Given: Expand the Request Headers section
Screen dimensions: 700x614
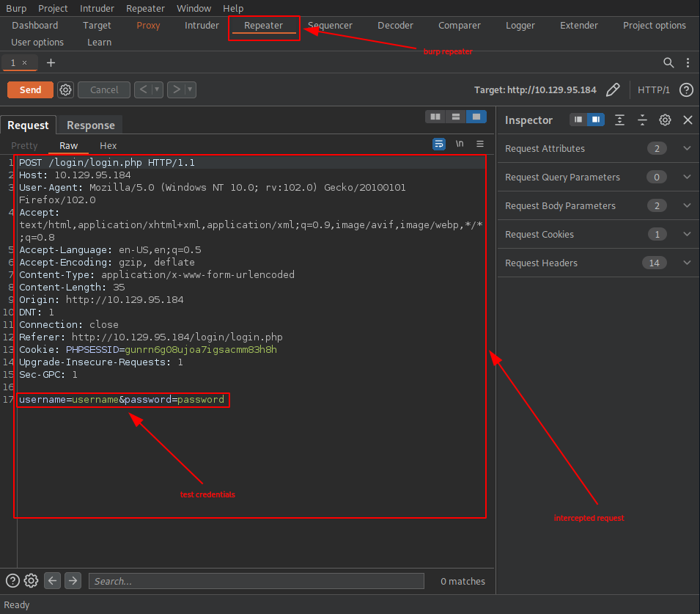Looking at the screenshot, I should click(687, 263).
